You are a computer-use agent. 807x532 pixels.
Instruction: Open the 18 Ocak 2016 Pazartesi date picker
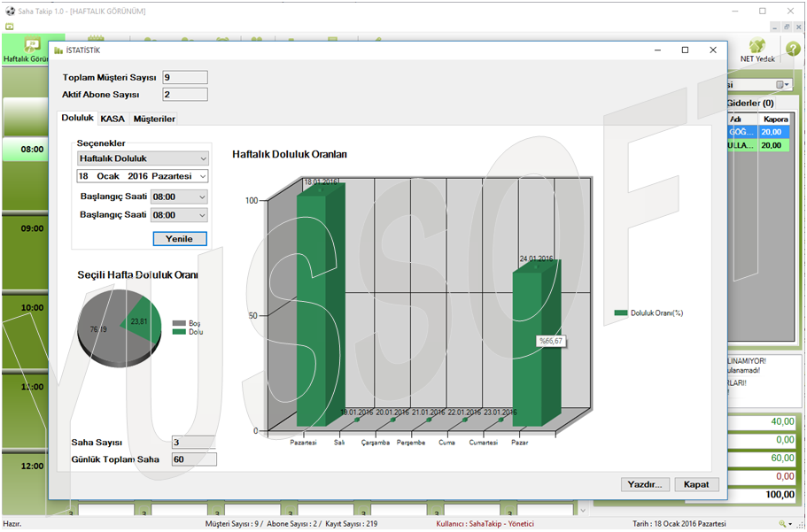point(143,176)
